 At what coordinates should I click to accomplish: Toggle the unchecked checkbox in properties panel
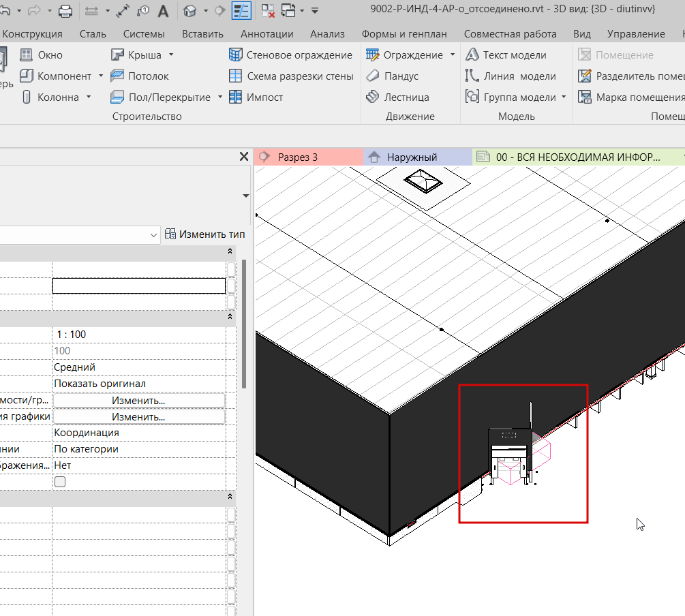coord(60,482)
